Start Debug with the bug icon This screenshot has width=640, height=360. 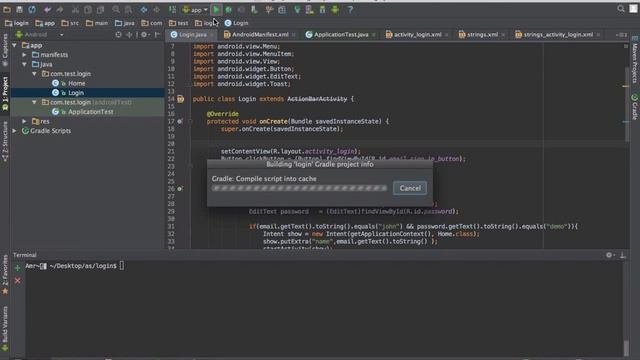tap(229, 9)
